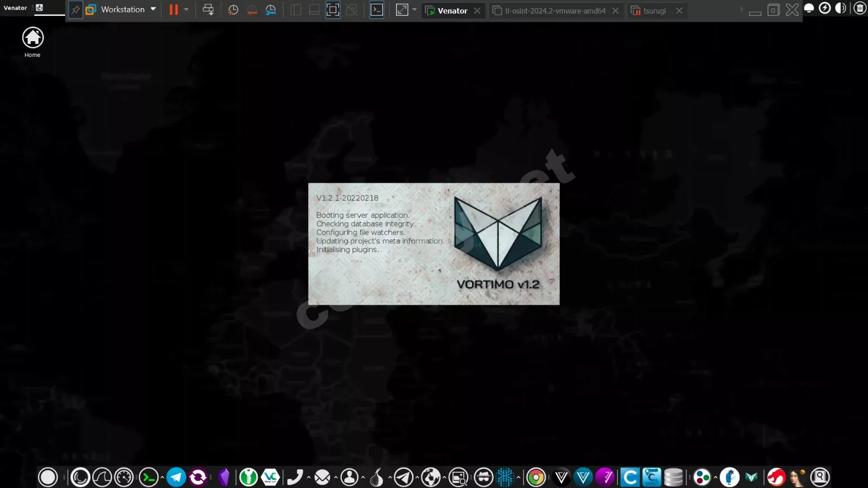Open the Home desktop icon

33,42
